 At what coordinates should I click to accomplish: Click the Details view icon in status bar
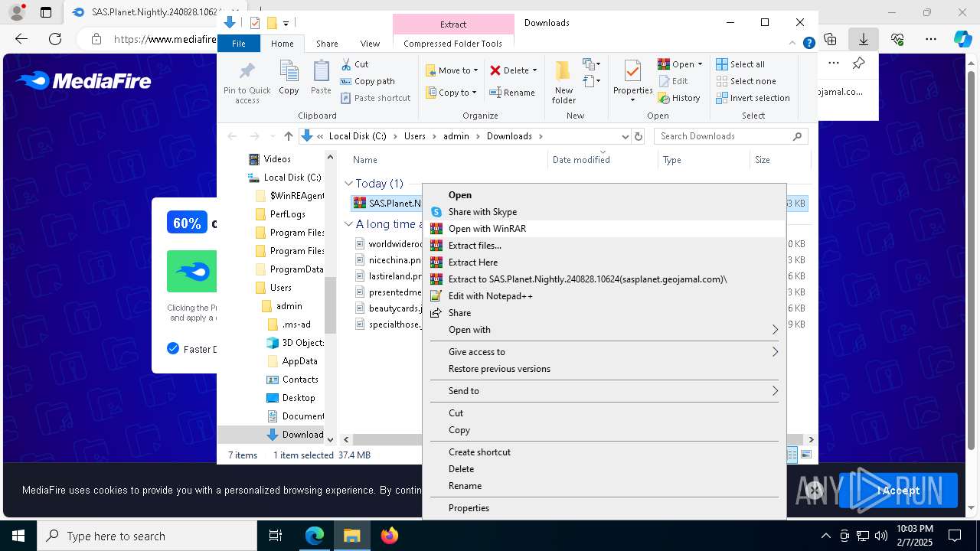[x=792, y=455]
